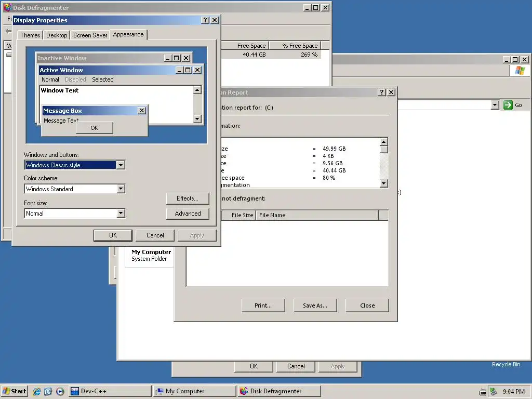
Task: Click the File Size column header
Action: click(x=238, y=215)
